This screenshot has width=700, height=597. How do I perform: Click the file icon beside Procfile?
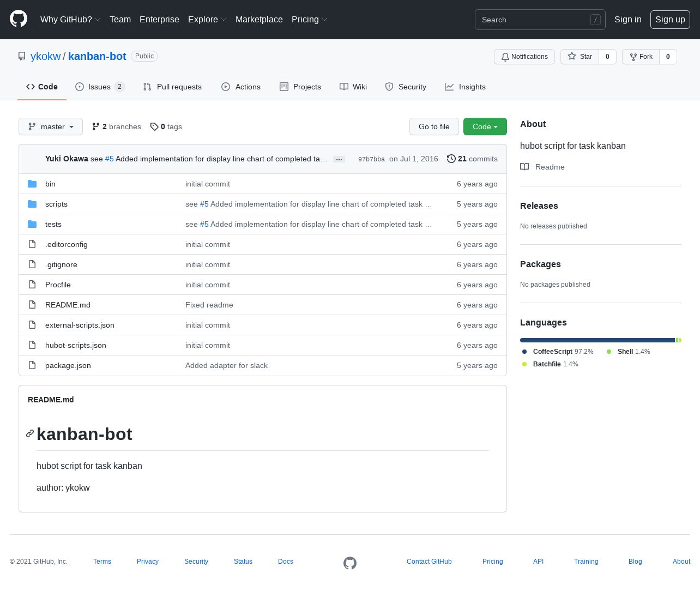32,285
